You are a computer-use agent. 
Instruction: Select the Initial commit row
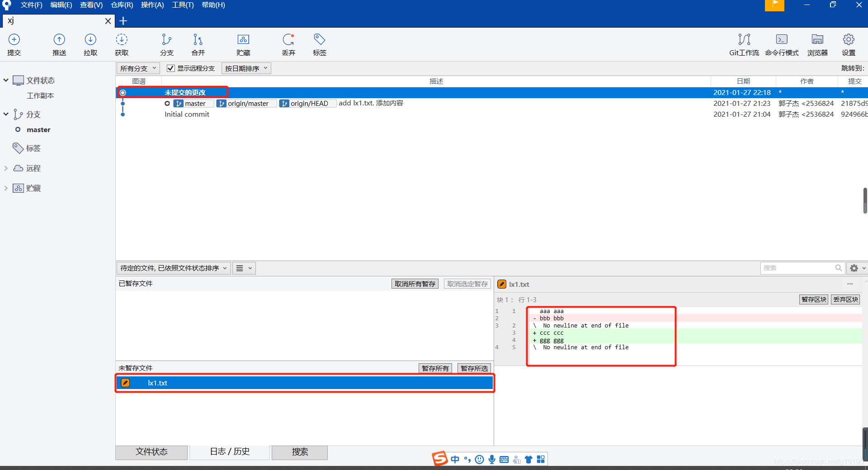click(491, 114)
